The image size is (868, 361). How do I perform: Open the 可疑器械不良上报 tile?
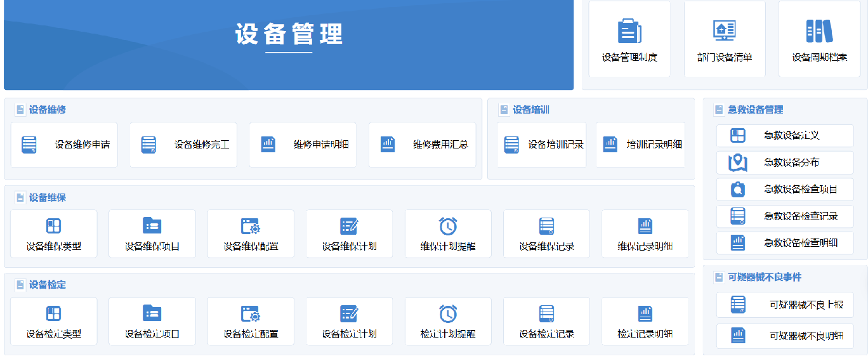click(x=785, y=305)
